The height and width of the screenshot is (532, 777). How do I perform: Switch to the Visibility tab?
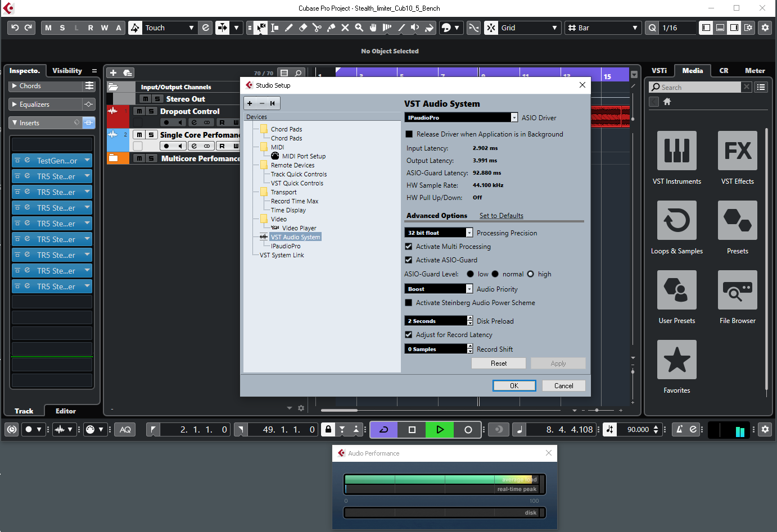[67, 71]
